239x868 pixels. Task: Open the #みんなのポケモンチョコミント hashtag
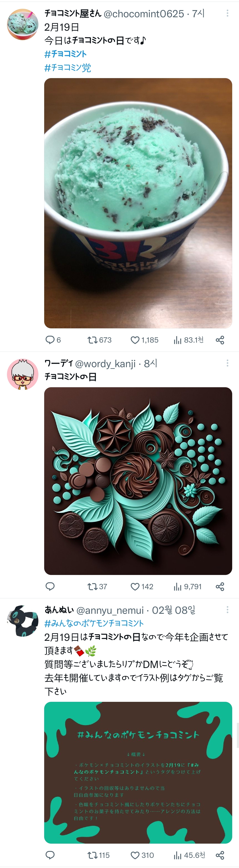[x=94, y=623]
